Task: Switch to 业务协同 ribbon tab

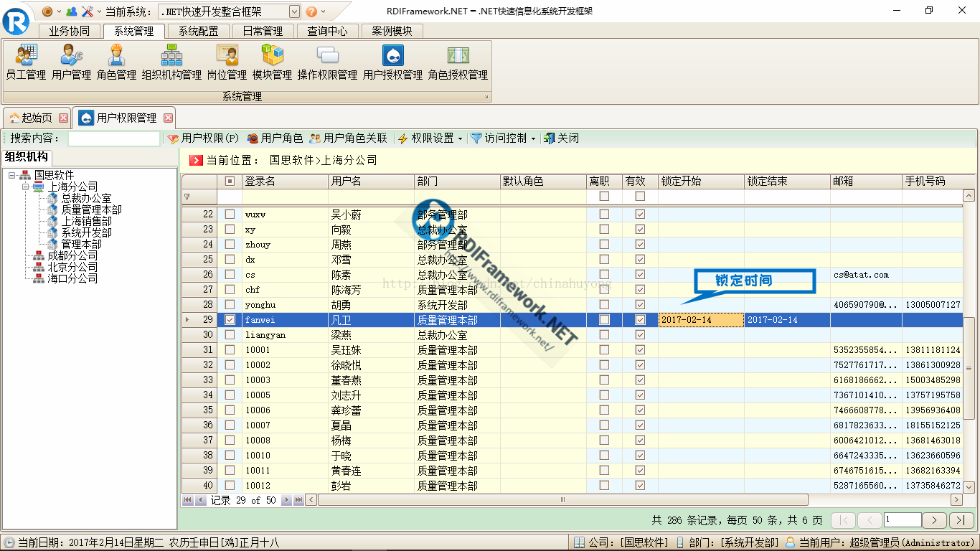Action: pos(70,31)
